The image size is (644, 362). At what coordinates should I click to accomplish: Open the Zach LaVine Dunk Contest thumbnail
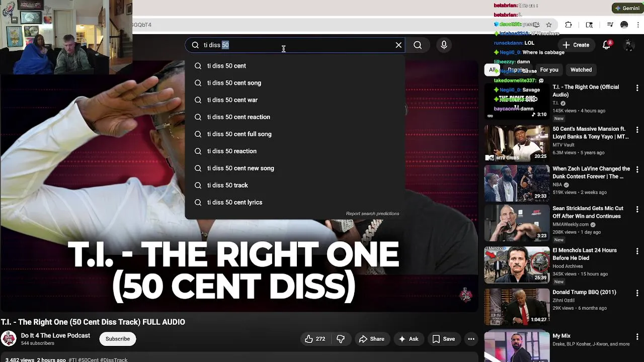tap(517, 184)
